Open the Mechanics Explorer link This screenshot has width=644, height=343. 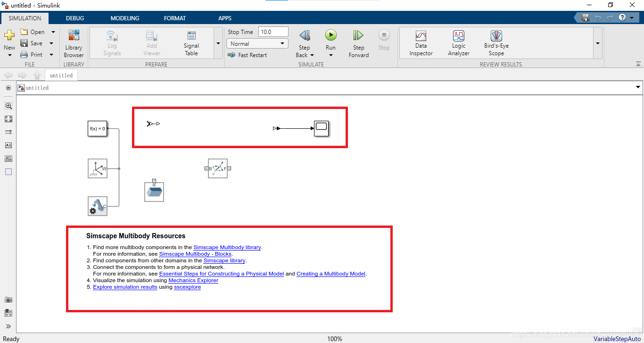[193, 280]
